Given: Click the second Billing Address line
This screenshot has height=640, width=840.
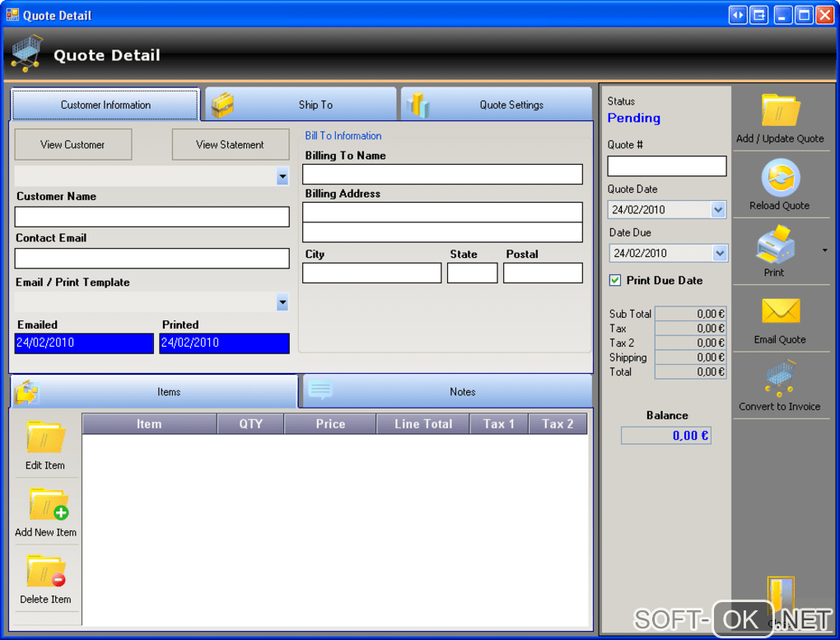Looking at the screenshot, I should click(x=442, y=232).
